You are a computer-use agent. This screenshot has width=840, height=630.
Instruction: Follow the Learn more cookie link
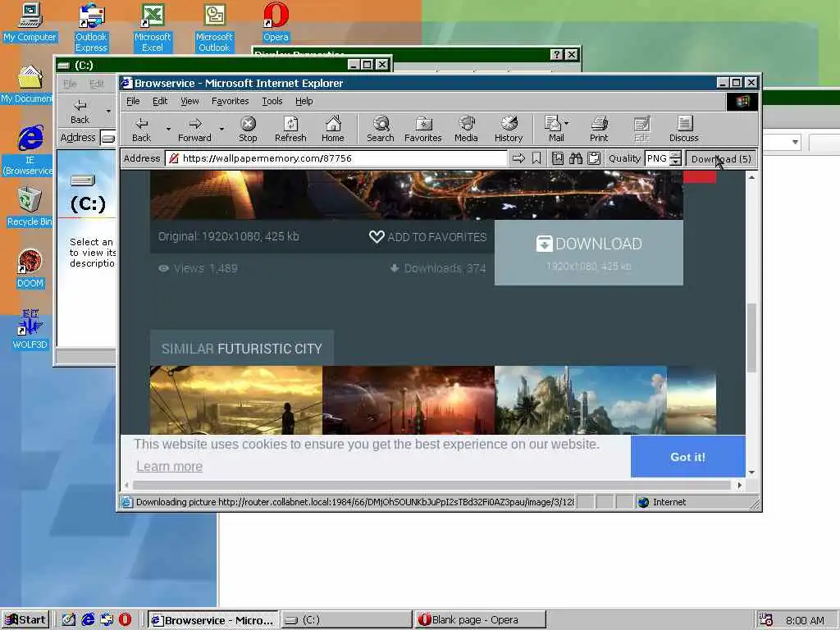(169, 466)
